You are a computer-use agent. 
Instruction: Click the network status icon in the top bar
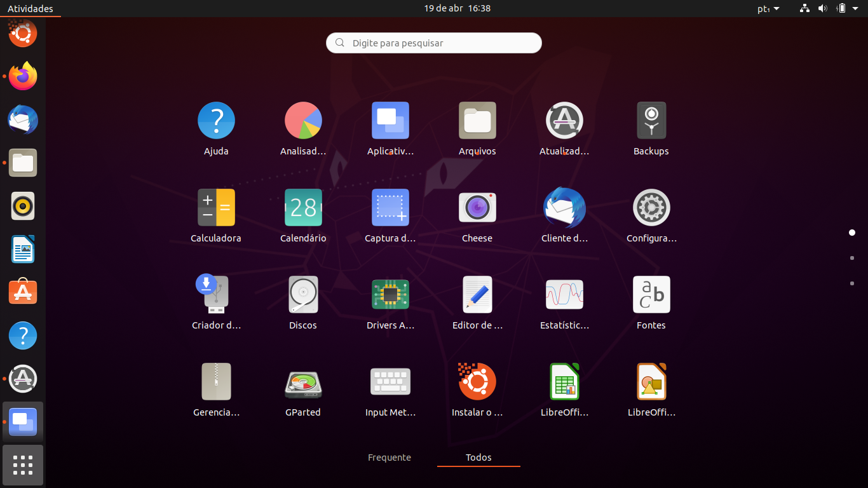point(805,8)
